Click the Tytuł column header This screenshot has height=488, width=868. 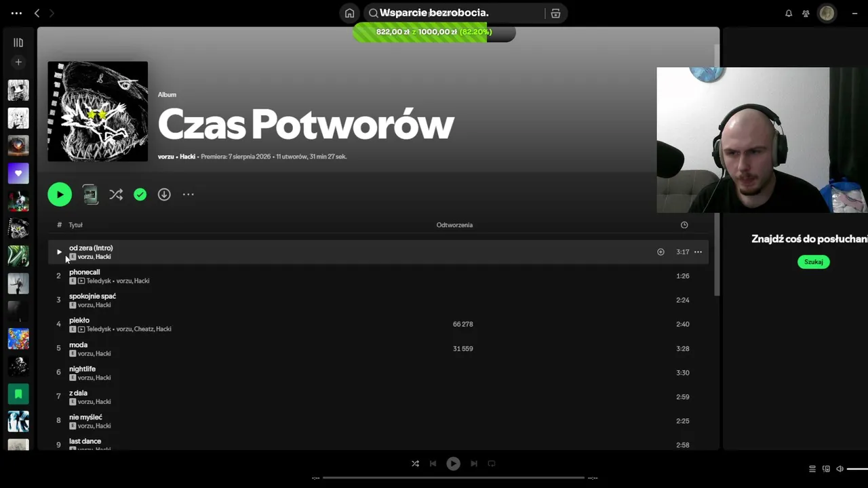75,225
